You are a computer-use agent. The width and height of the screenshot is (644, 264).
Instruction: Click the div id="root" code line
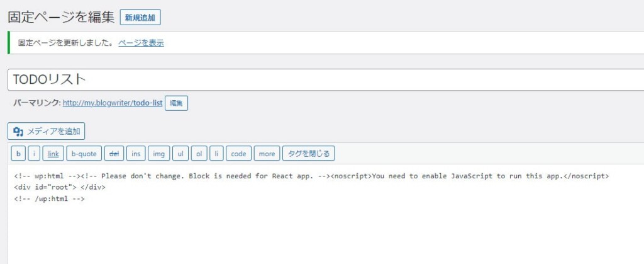coord(60,188)
